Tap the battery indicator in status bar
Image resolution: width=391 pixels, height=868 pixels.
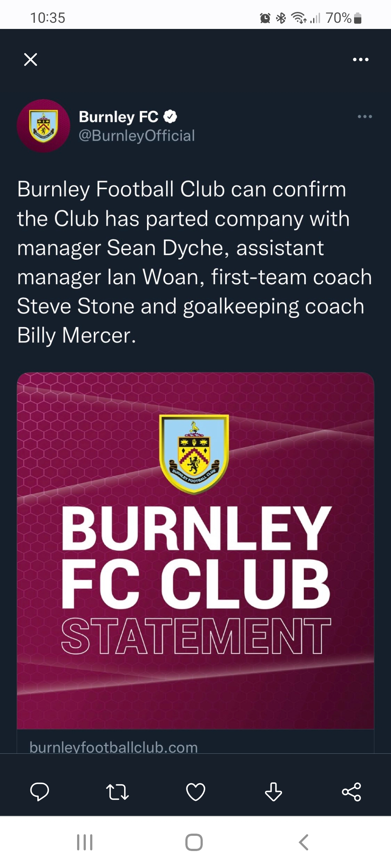point(358,18)
